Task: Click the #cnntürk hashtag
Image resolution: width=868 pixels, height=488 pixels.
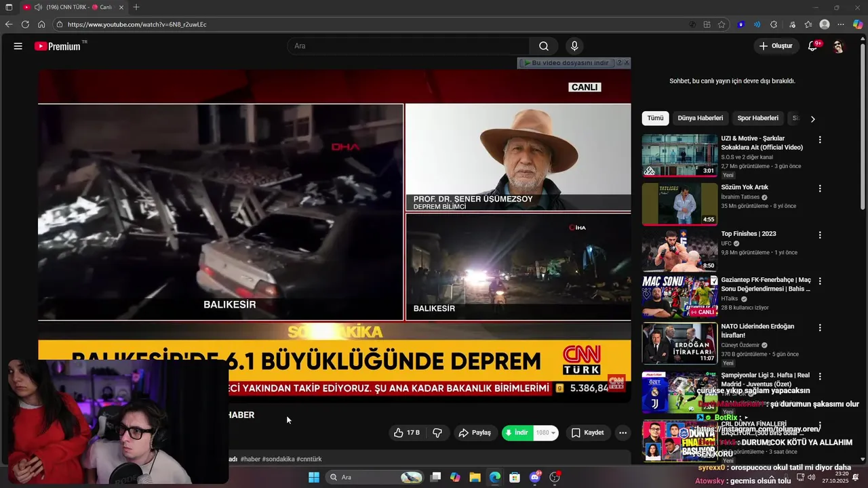Action: pos(309,459)
